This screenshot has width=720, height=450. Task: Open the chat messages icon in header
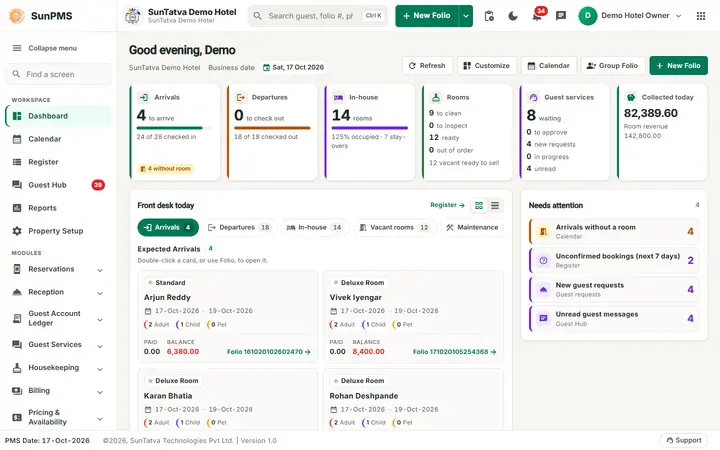[x=561, y=16]
